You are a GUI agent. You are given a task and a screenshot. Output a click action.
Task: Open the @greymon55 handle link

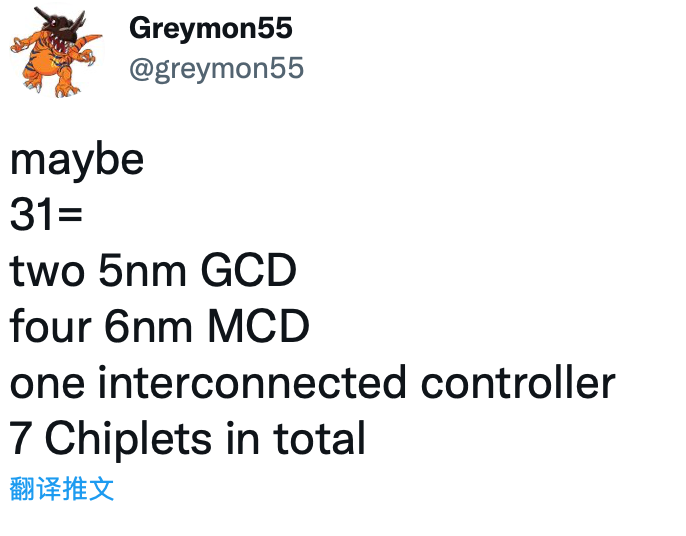click(x=217, y=69)
